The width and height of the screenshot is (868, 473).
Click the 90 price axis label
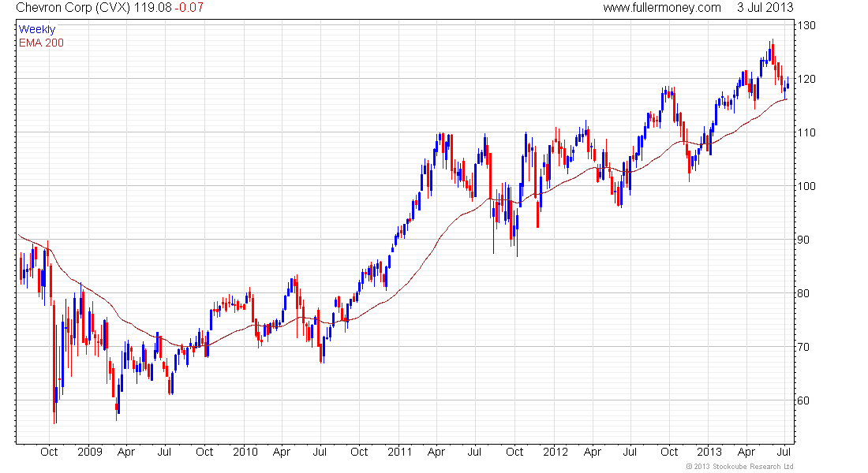804,240
